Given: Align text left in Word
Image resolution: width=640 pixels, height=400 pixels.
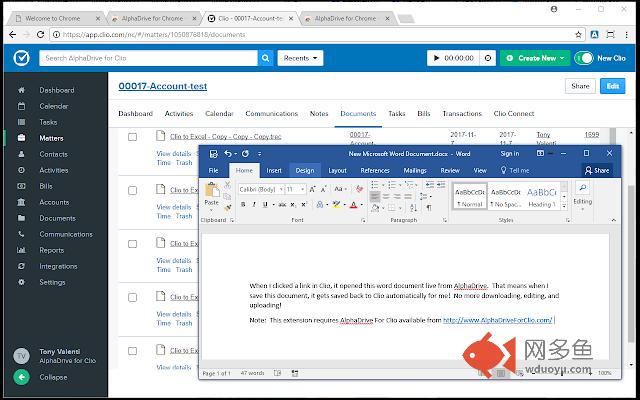Looking at the screenshot, I should click(x=374, y=197).
